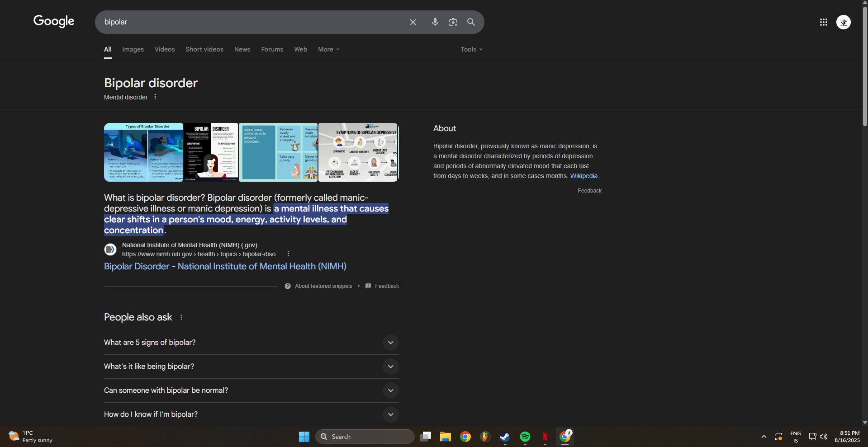Submit search with the magnifier icon
The height and width of the screenshot is (447, 868).
pyautogui.click(x=471, y=22)
